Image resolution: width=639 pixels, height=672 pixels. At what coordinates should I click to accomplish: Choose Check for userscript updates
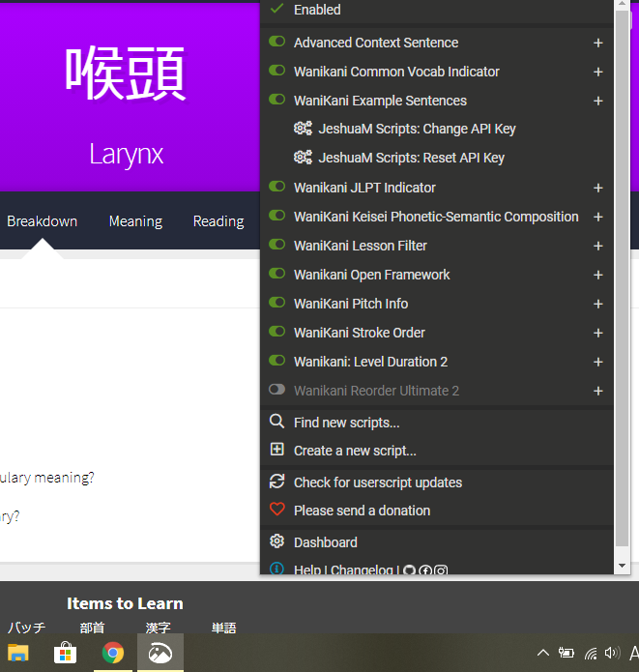pyautogui.click(x=378, y=482)
